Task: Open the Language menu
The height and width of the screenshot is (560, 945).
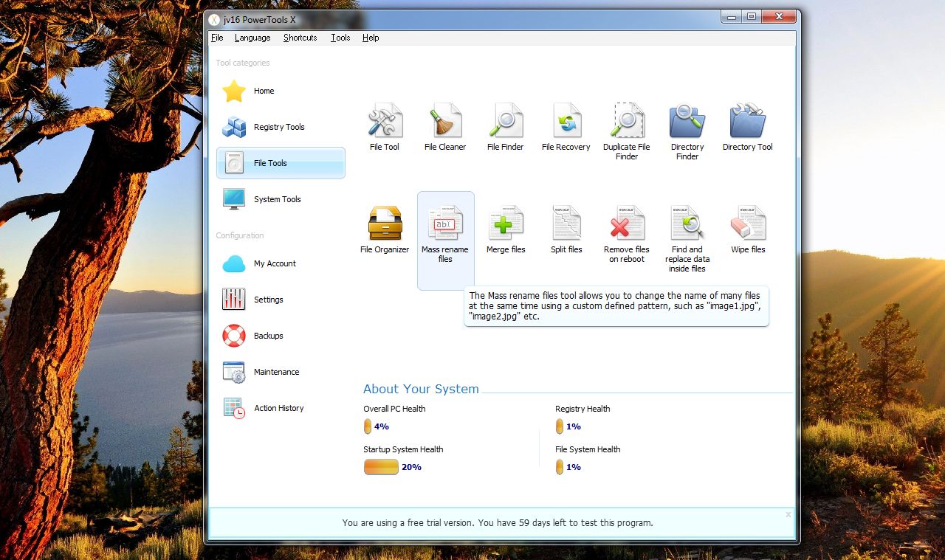Action: pos(252,38)
